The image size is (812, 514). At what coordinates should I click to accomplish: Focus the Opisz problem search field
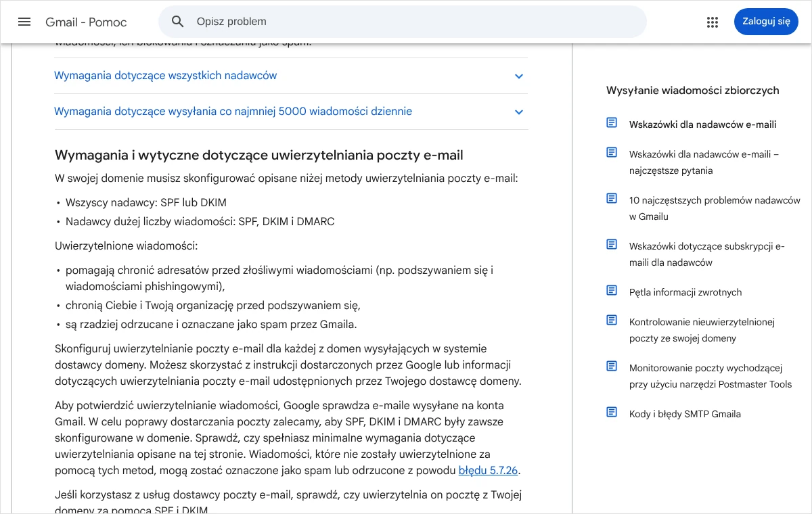(403, 22)
